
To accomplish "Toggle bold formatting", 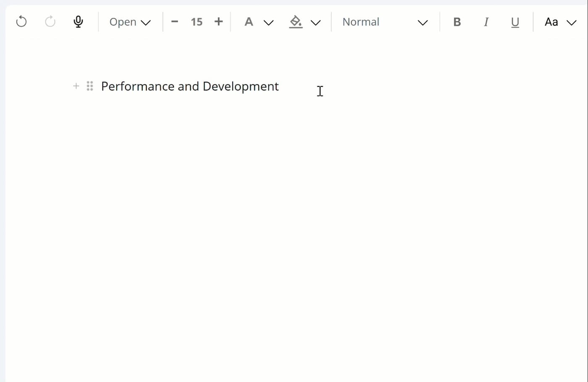I will (457, 22).
